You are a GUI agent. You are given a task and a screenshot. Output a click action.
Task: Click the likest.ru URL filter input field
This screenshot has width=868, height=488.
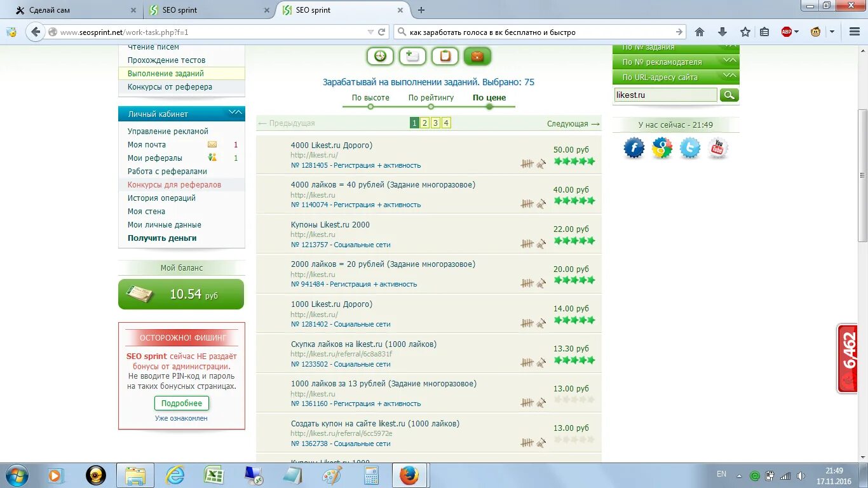[x=665, y=95]
